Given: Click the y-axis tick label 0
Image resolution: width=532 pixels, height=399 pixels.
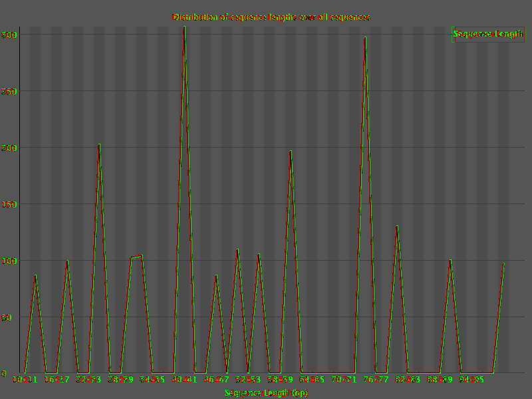Looking at the screenshot, I should tap(4, 374).
